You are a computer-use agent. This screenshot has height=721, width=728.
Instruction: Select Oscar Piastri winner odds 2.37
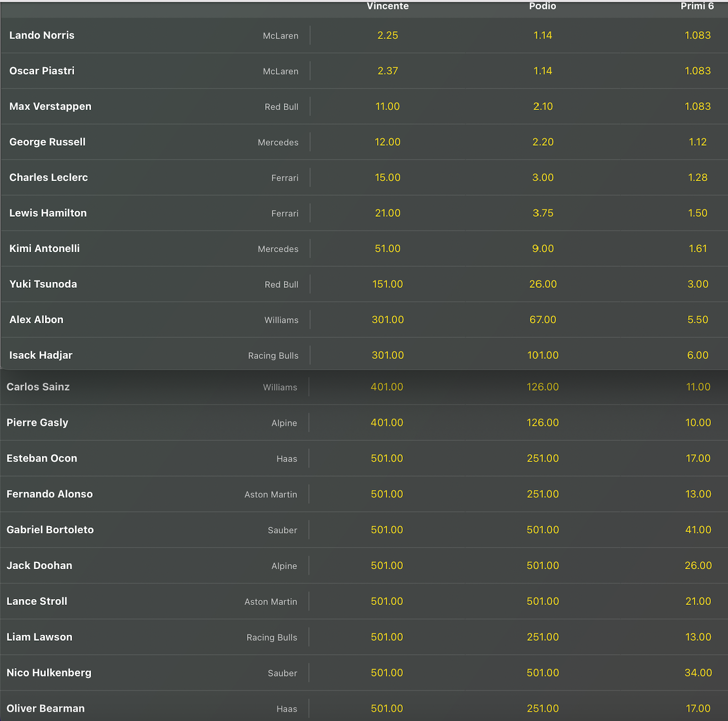pos(387,71)
